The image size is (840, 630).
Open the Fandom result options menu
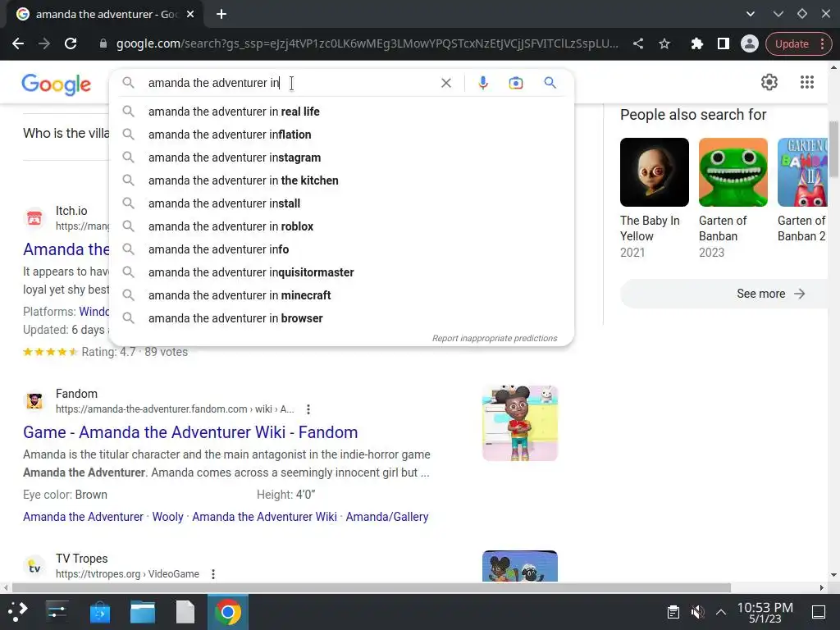[308, 410]
